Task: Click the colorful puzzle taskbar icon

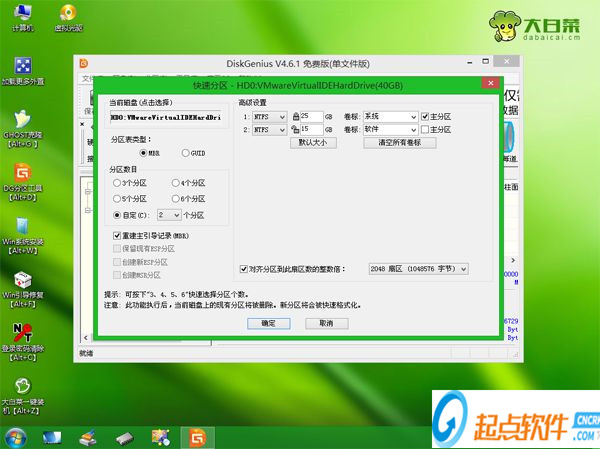Action: 161,438
